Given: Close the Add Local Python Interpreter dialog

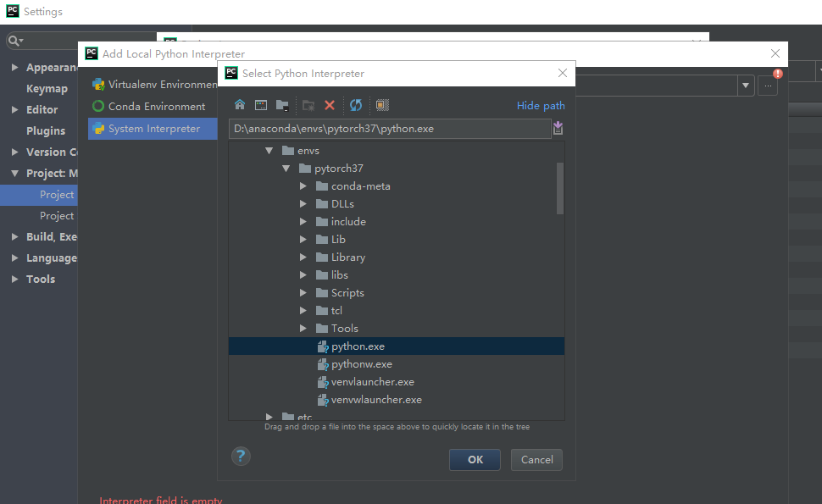Looking at the screenshot, I should (775, 53).
